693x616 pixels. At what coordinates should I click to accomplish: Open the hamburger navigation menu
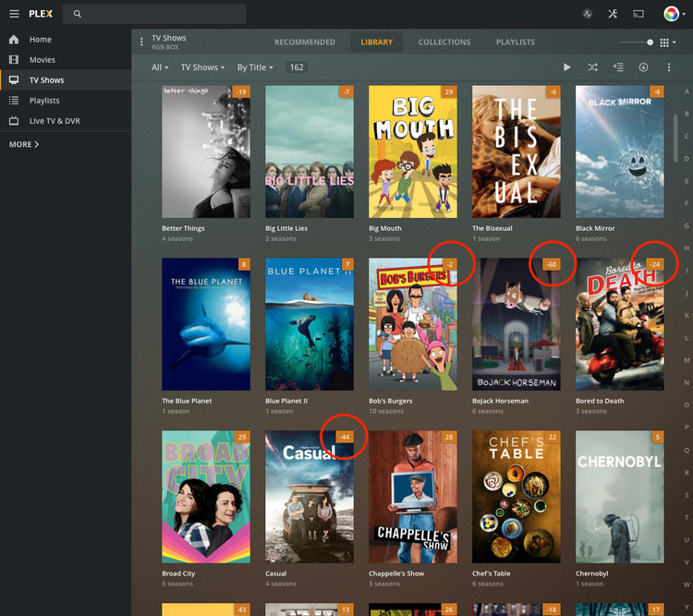tap(14, 14)
